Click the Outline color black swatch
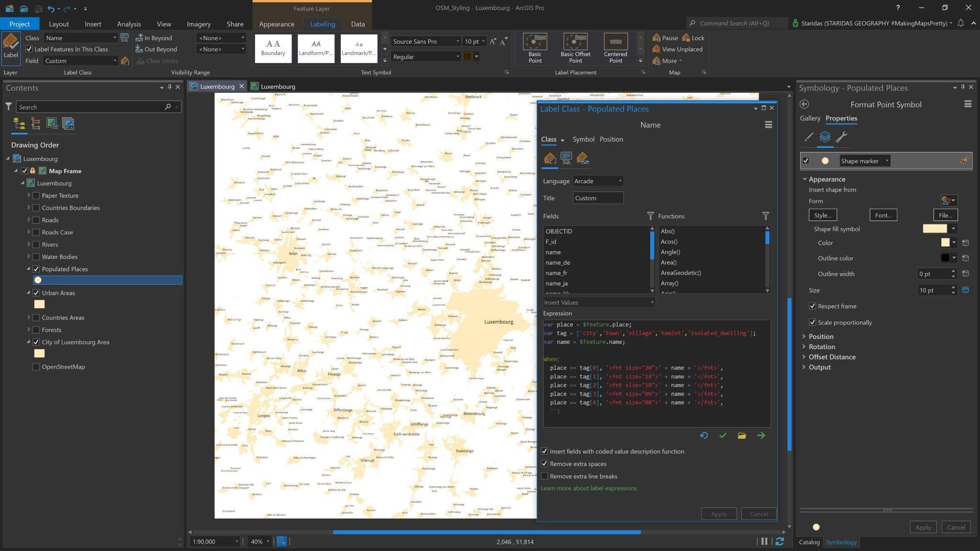Screen dimensions: 980x551 (945, 258)
